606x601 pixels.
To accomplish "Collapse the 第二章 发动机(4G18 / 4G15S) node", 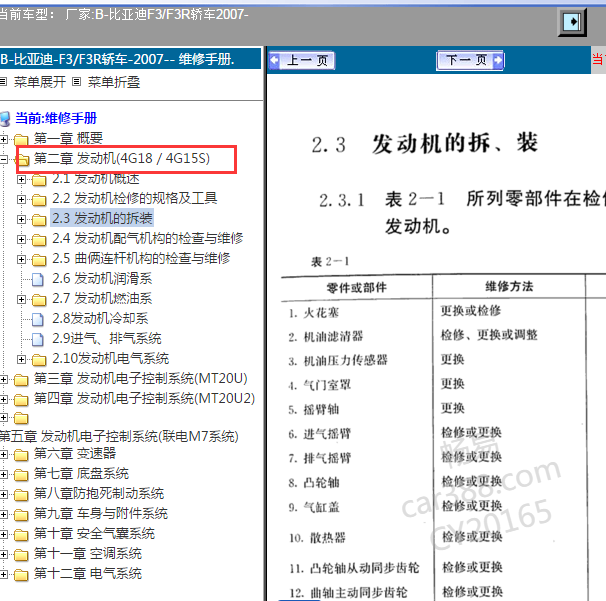I will (x=3, y=159).
